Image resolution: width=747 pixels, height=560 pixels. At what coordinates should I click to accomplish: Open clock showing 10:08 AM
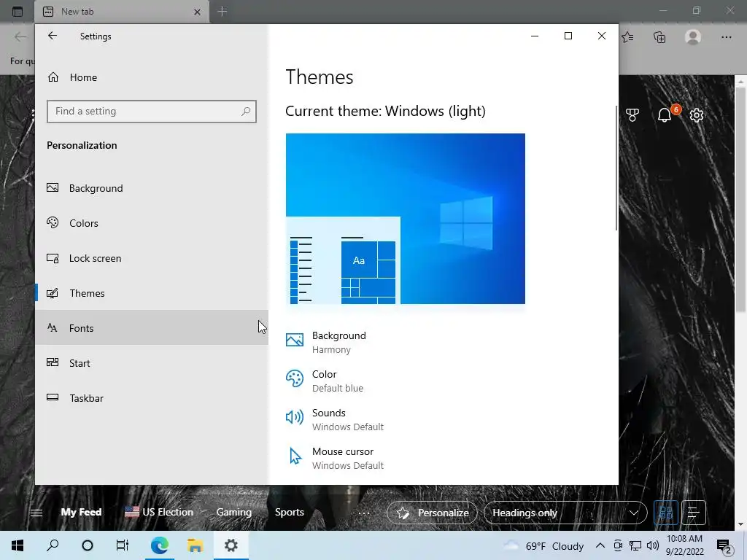684,545
